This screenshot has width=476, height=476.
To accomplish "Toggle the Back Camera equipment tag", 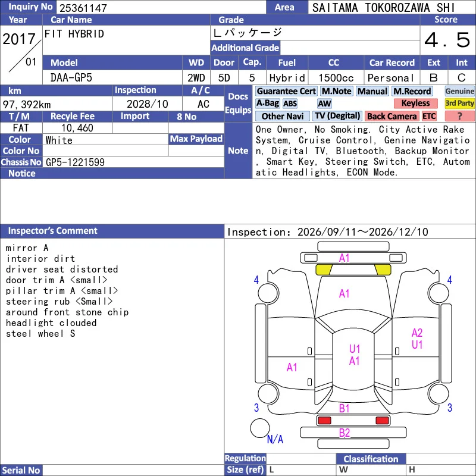I will click(392, 116).
